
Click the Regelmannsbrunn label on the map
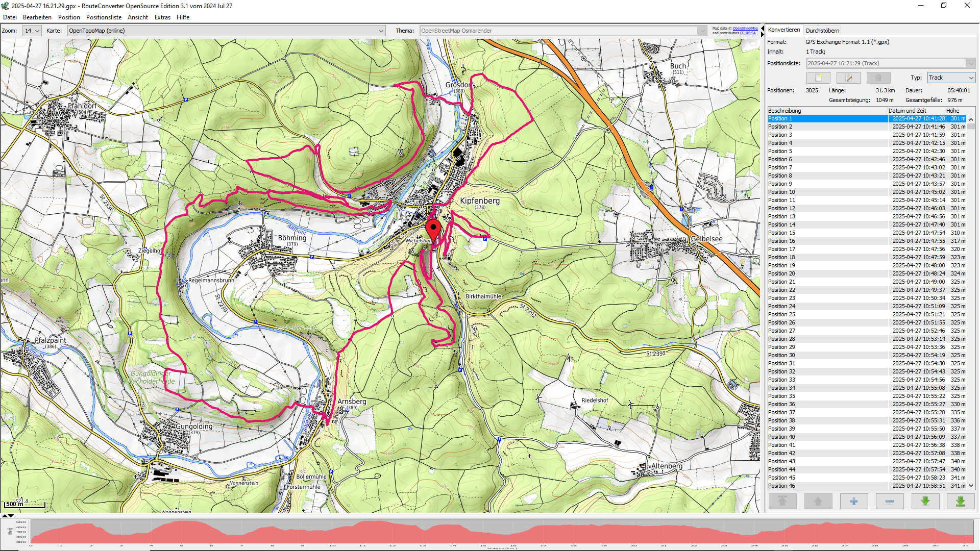tap(211, 280)
